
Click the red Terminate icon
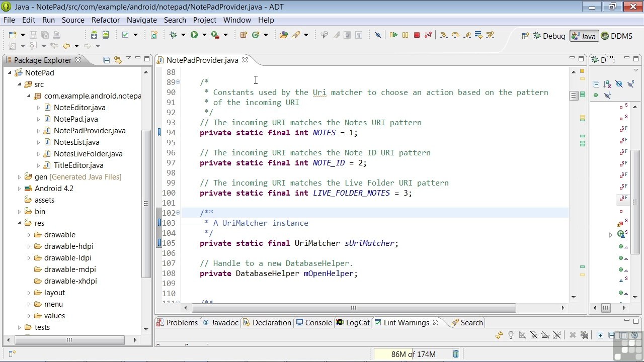(x=417, y=35)
